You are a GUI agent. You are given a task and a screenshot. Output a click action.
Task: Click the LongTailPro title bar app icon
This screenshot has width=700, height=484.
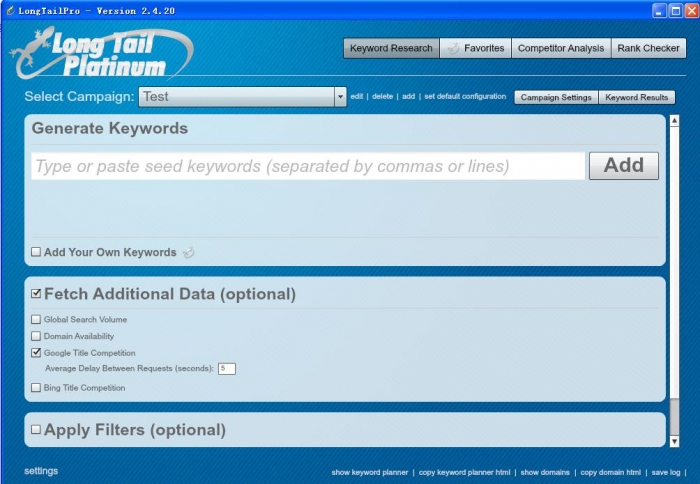[10, 10]
